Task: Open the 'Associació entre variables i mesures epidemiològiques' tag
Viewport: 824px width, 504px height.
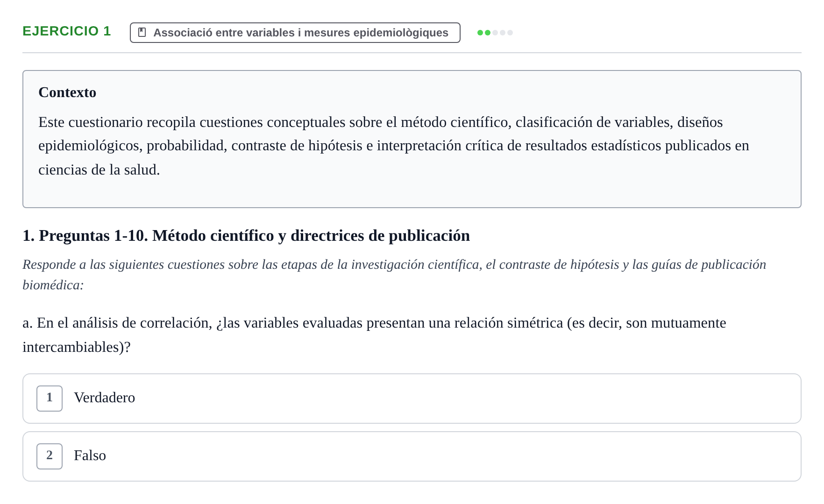Action: (x=295, y=33)
